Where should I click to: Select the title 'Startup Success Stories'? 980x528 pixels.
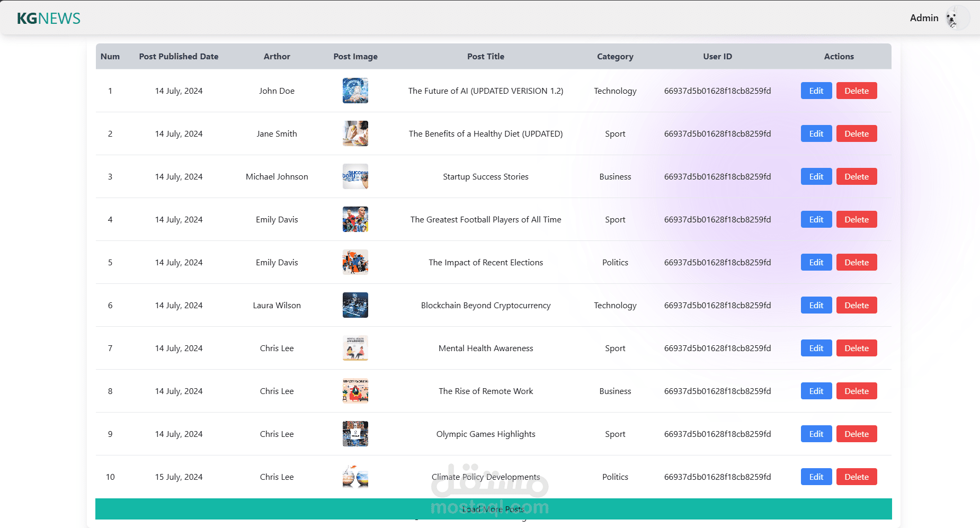(486, 177)
